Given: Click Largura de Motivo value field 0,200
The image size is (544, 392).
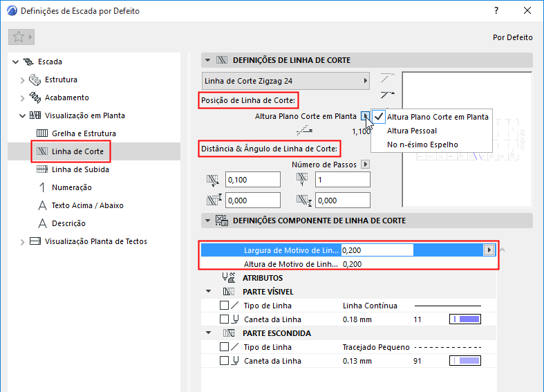Looking at the screenshot, I should pos(377,250).
